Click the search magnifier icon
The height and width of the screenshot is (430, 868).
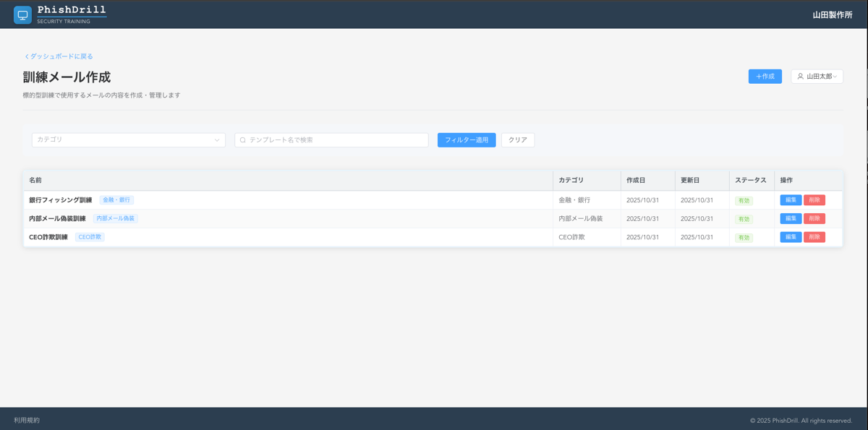[x=243, y=140]
